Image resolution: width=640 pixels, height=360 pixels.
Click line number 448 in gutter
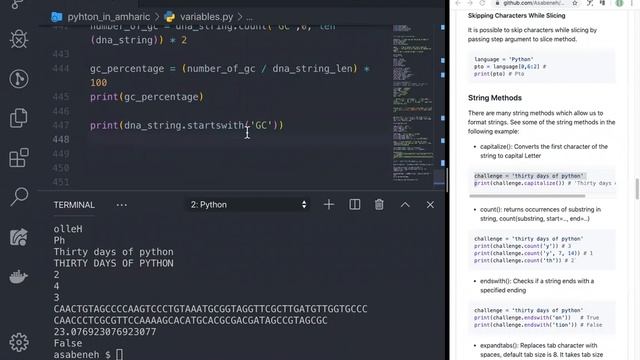[x=60, y=140]
